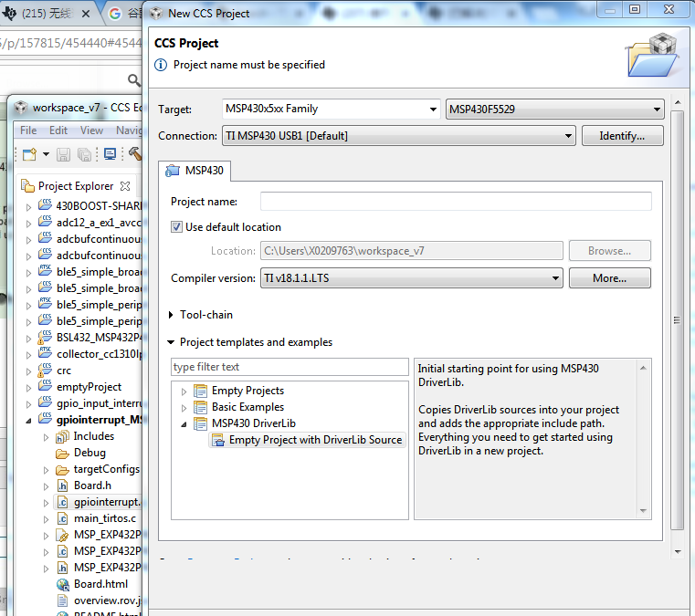
Task: Expand the Basic Examples template group
Action: [x=184, y=408]
